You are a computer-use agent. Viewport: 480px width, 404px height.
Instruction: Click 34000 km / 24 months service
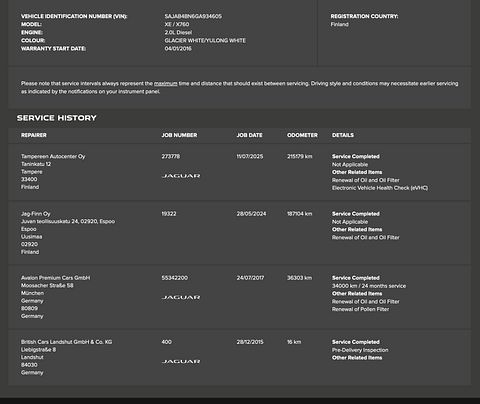369,286
